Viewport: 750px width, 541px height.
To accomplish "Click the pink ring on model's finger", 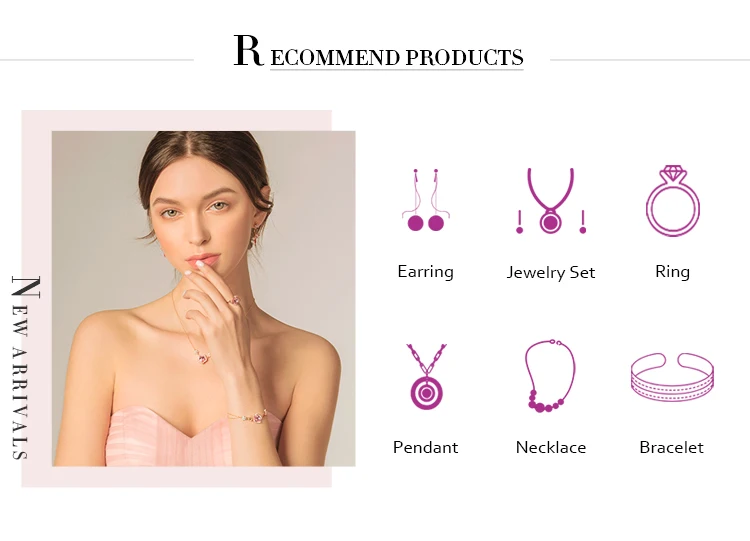I will point(235,300).
